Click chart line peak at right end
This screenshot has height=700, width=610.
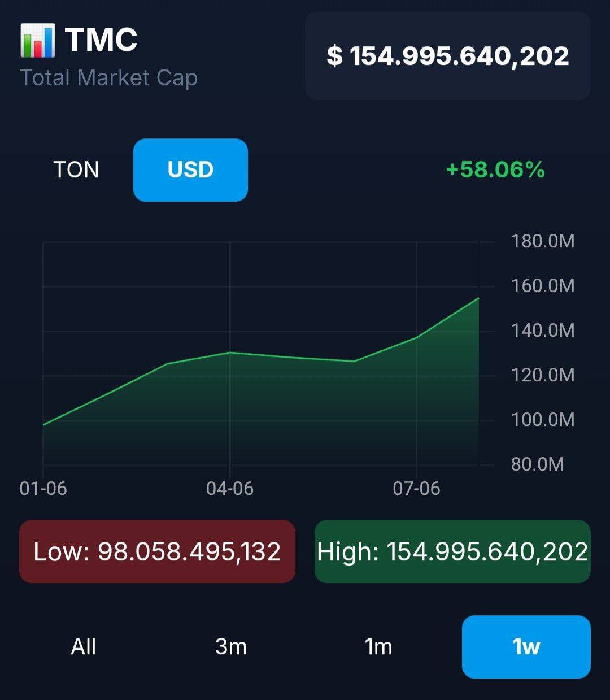tap(478, 298)
